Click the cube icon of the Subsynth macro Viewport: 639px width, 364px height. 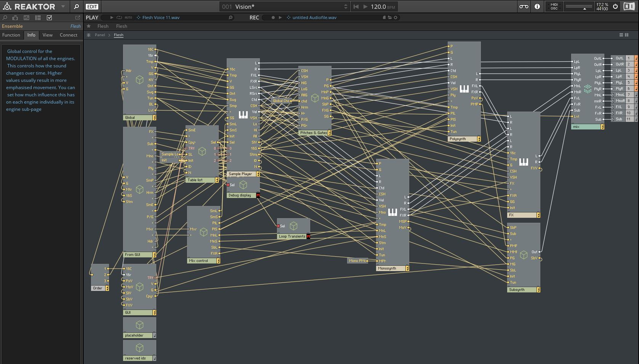pos(524,255)
